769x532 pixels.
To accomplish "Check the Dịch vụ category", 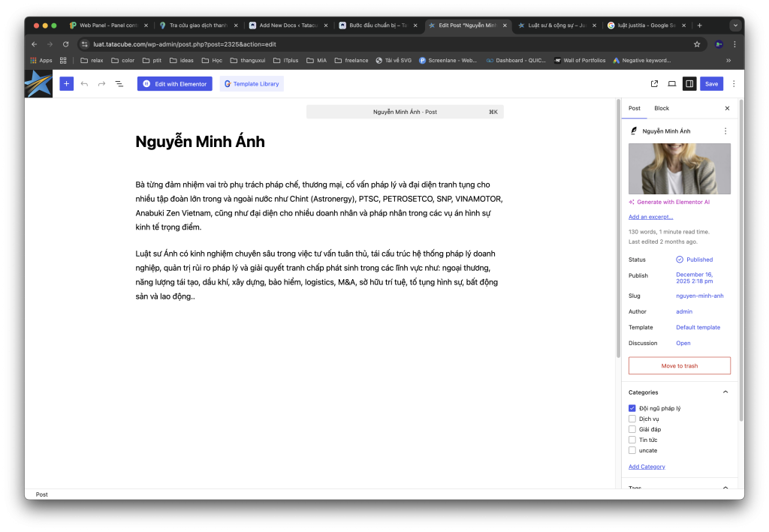I will pyautogui.click(x=632, y=419).
